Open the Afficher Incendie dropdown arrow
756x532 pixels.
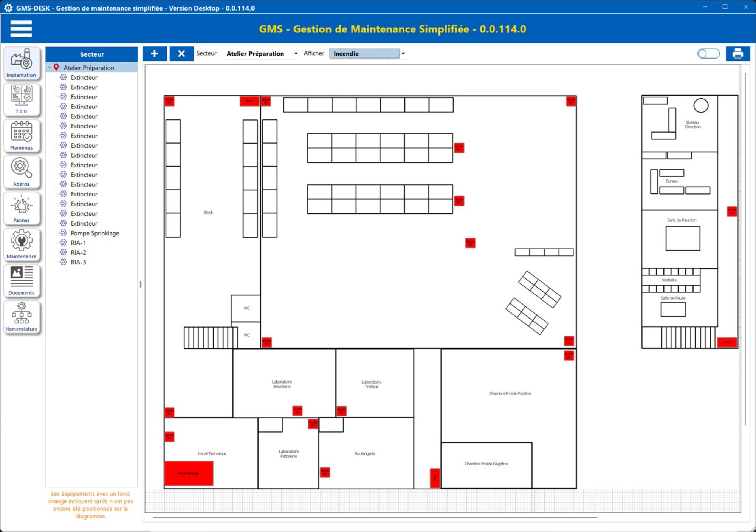click(403, 54)
